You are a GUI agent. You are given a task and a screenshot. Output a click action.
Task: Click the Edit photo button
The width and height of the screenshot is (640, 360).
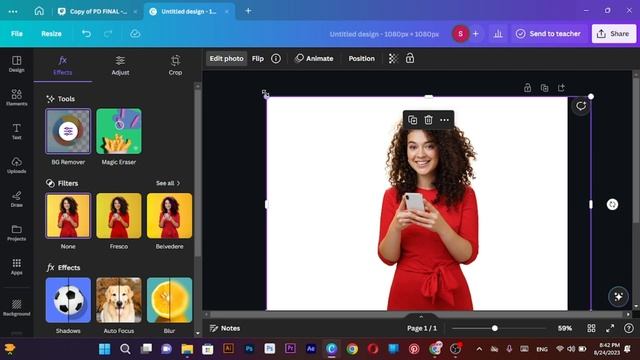227,59
